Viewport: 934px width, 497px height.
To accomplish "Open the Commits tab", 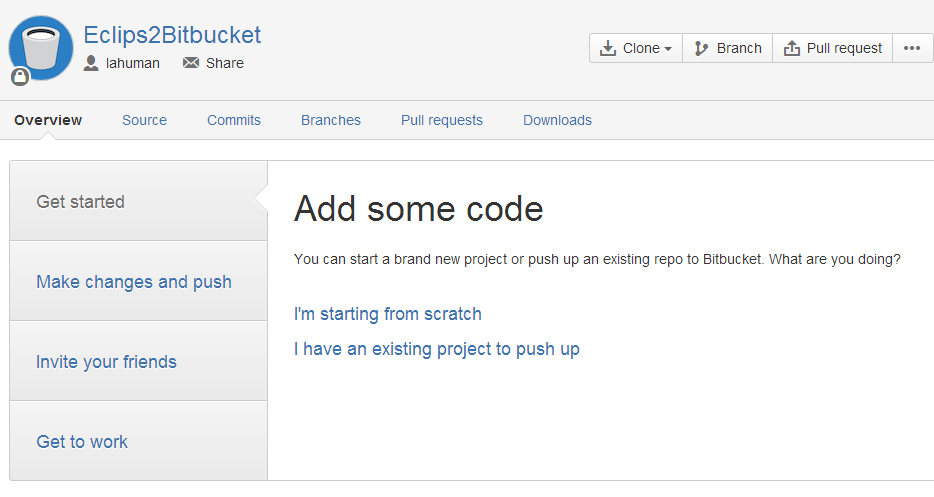I will pos(234,120).
